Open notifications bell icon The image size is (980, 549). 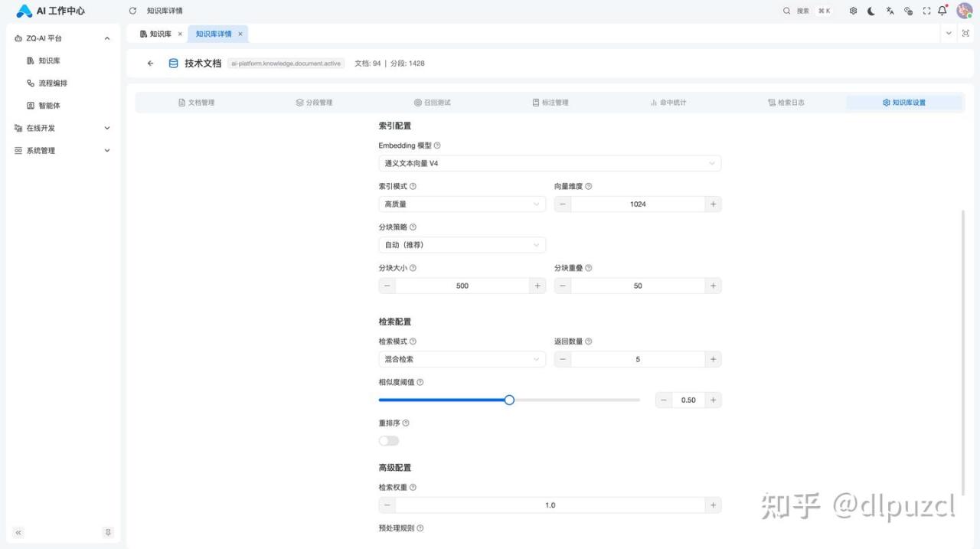[942, 11]
